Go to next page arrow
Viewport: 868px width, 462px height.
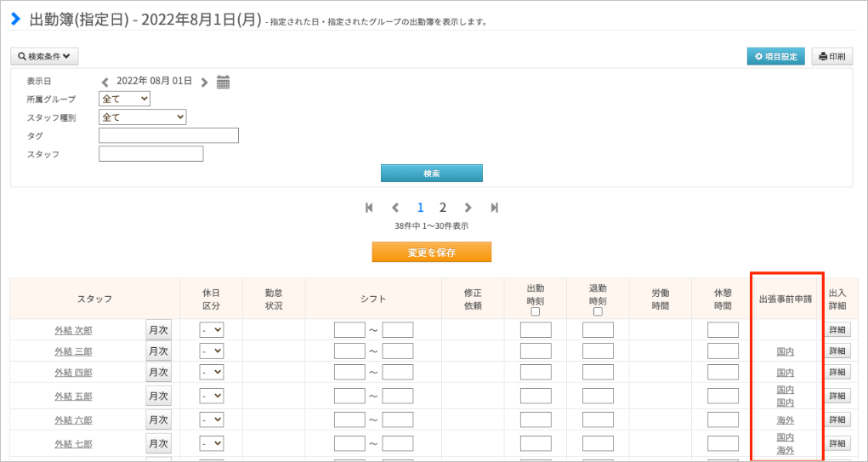pos(468,208)
